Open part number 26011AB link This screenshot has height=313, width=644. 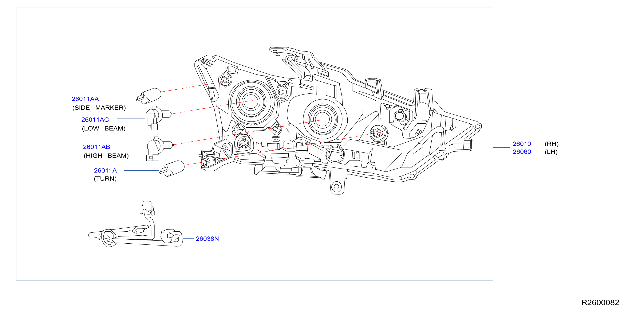[x=96, y=147]
